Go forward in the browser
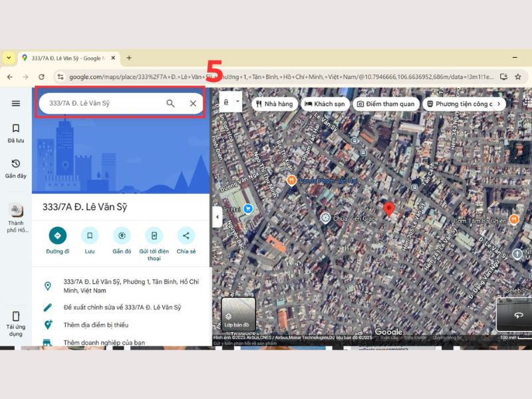Screen dimensions: 532x399 click(x=25, y=77)
